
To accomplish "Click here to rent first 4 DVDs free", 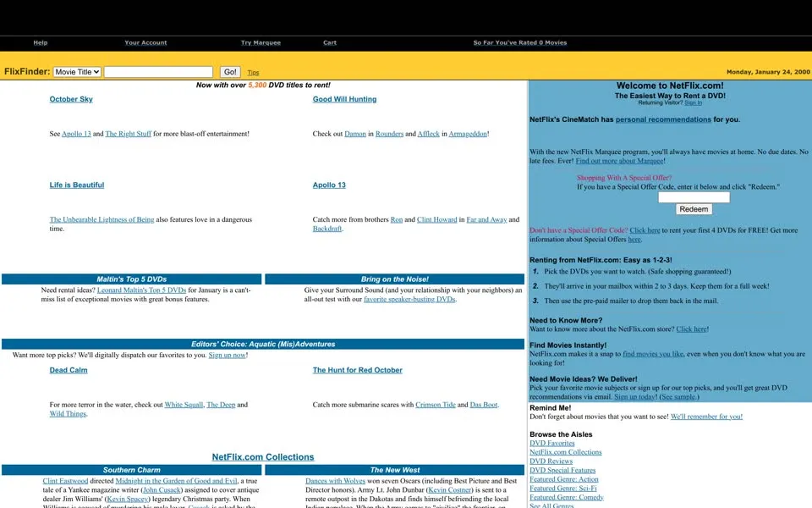I will click(645, 230).
